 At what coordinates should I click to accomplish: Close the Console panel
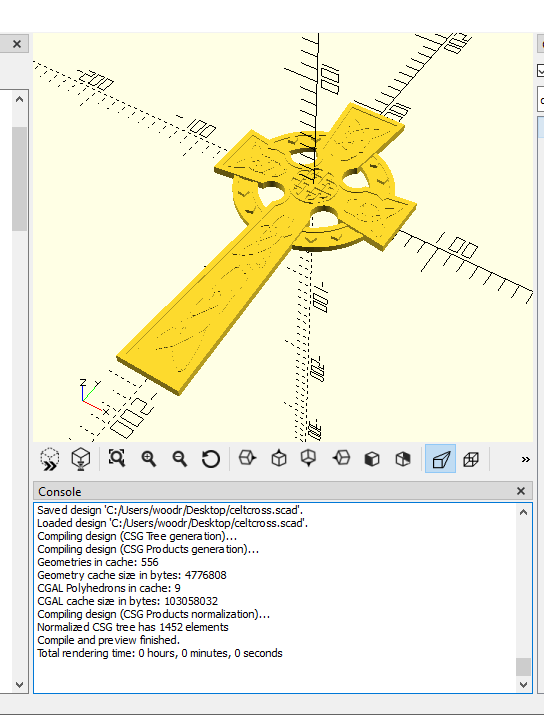click(x=521, y=491)
